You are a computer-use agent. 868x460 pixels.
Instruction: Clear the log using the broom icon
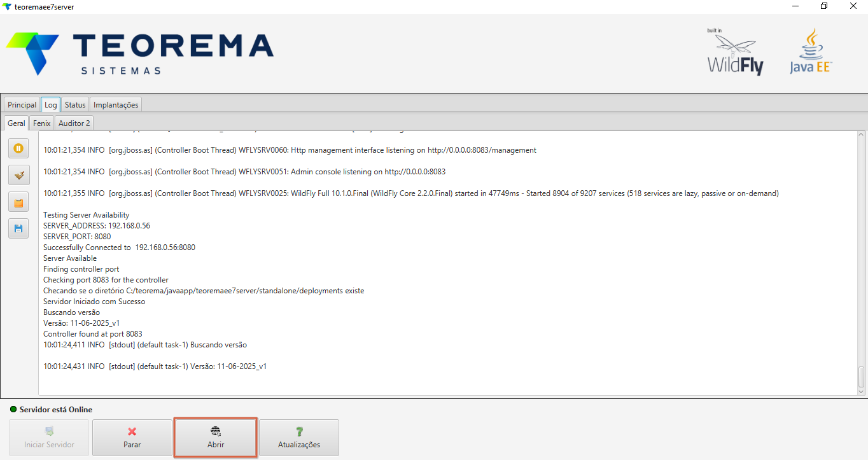click(18, 175)
